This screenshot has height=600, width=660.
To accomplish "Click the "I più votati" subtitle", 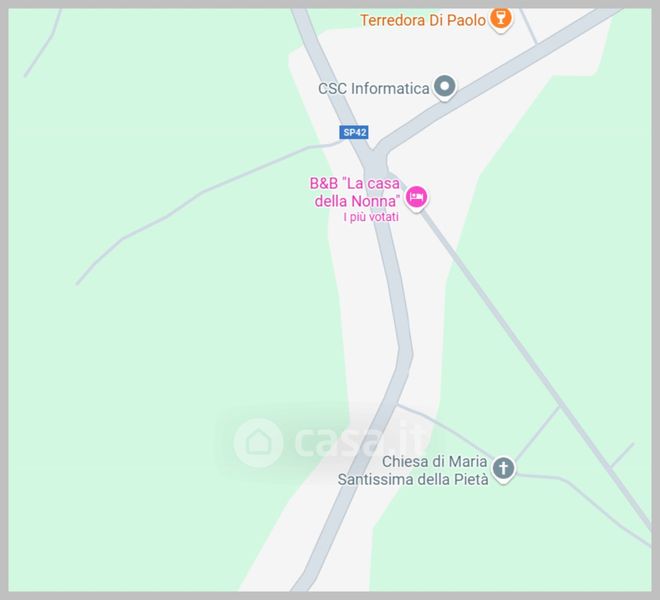I will tap(371, 217).
